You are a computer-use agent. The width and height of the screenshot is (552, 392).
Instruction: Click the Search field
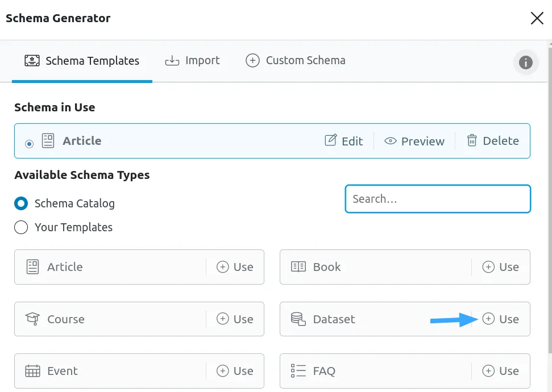437,199
